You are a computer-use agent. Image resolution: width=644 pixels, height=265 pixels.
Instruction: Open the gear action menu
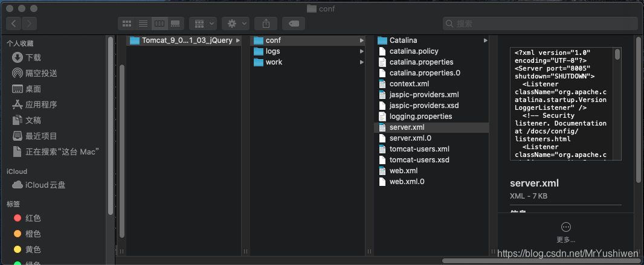236,24
